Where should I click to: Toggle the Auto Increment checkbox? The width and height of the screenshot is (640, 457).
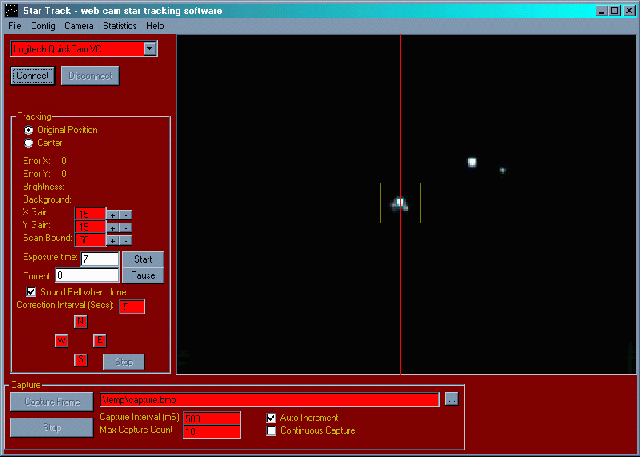pyautogui.click(x=271, y=417)
